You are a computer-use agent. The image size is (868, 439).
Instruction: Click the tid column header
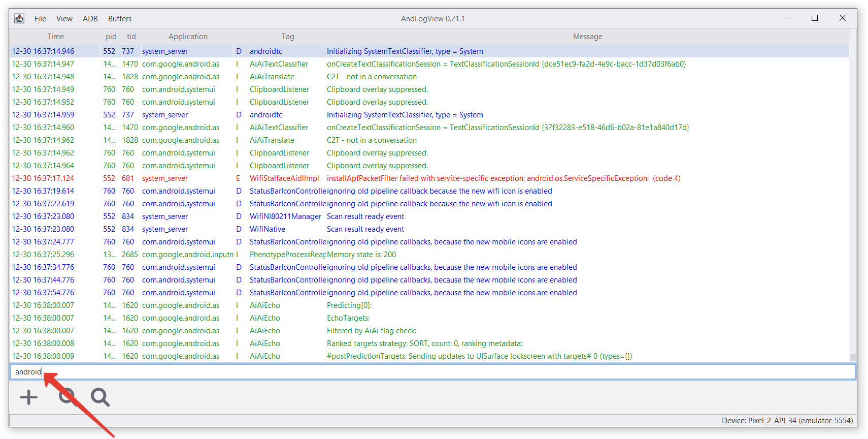tap(131, 37)
